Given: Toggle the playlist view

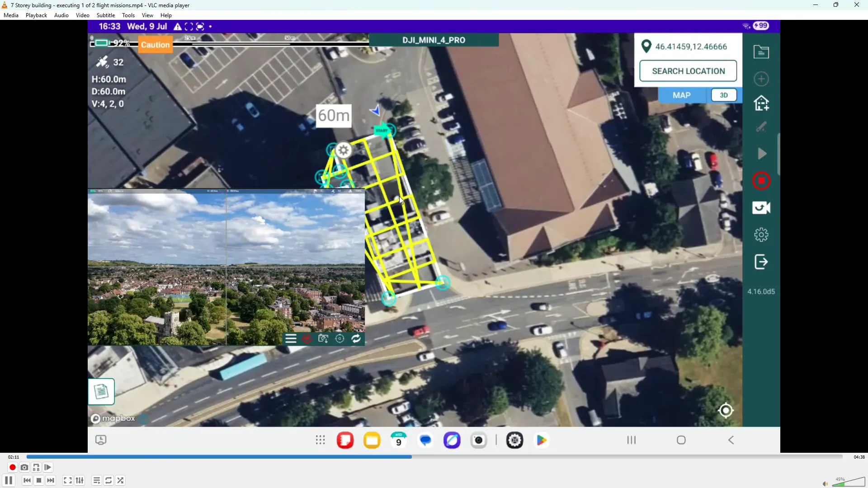Looking at the screenshot, I should (x=96, y=481).
